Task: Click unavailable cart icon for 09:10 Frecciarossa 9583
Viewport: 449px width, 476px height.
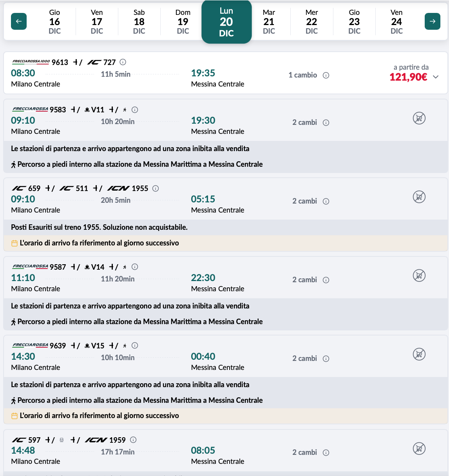Action: click(419, 118)
